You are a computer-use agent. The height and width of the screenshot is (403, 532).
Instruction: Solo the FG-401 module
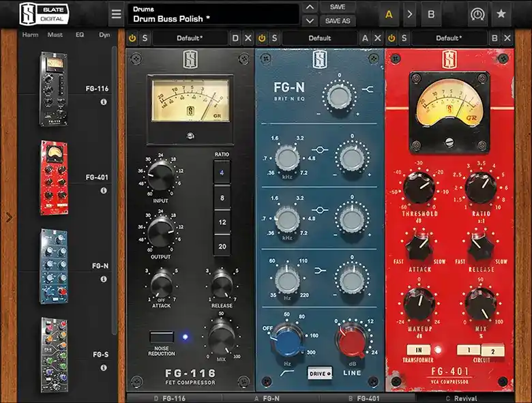point(404,38)
